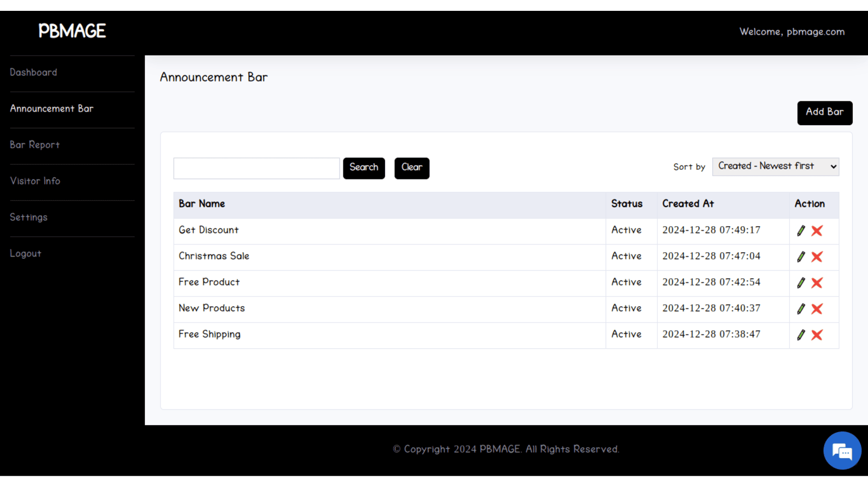Click timestamp 2024-12-28 07:49:17
This screenshot has width=868, height=488.
pyautogui.click(x=711, y=230)
